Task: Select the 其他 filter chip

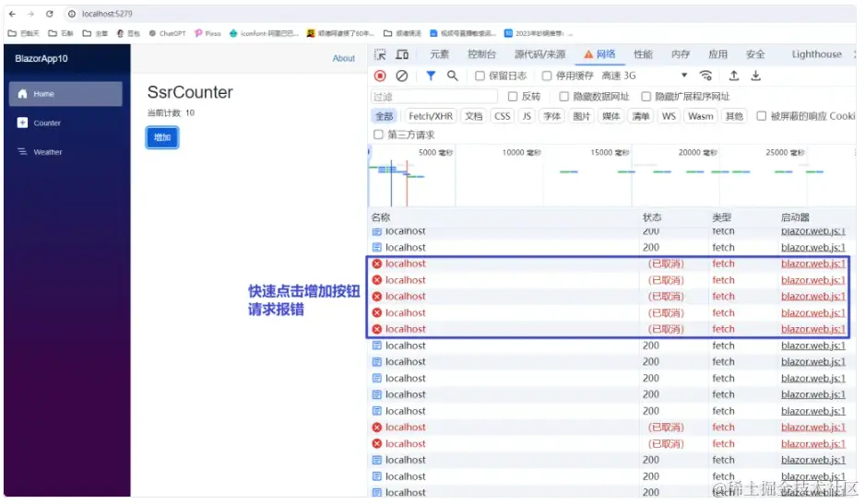Action: pyautogui.click(x=734, y=116)
